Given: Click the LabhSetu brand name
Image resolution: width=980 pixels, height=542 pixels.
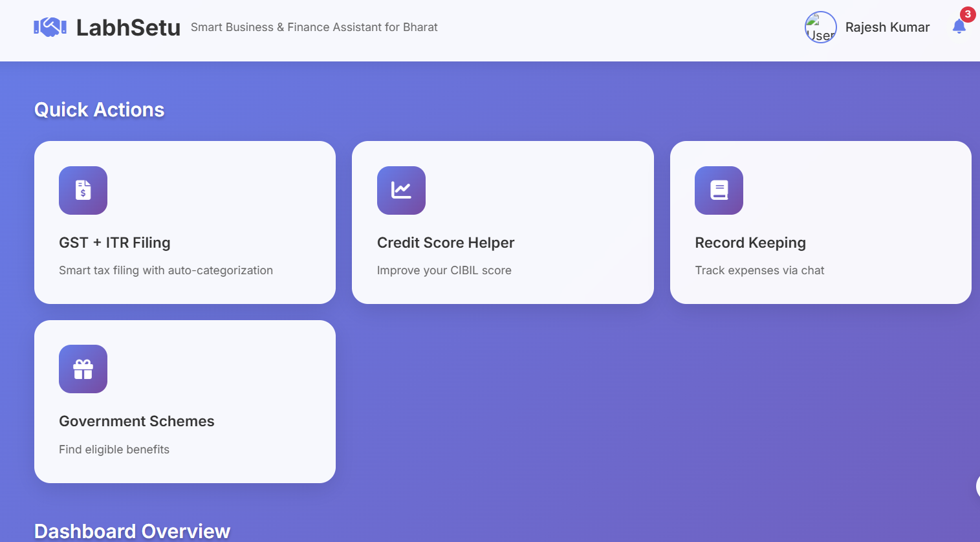Looking at the screenshot, I should point(128,27).
